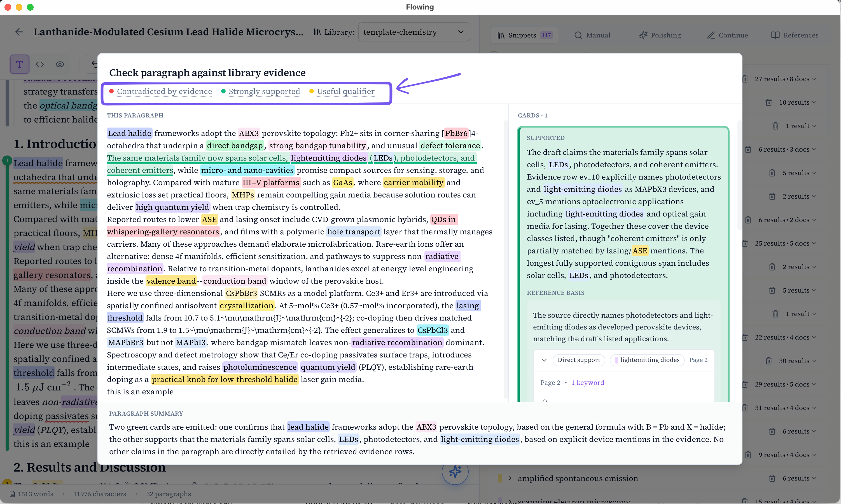The width and height of the screenshot is (841, 504).
Task: Open the Snippets tab
Action: pyautogui.click(x=525, y=35)
